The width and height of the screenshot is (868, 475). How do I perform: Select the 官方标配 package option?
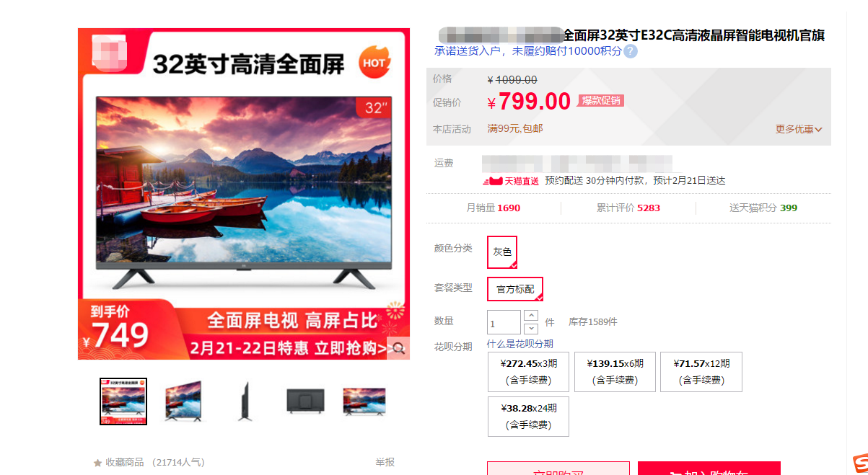tap(515, 289)
